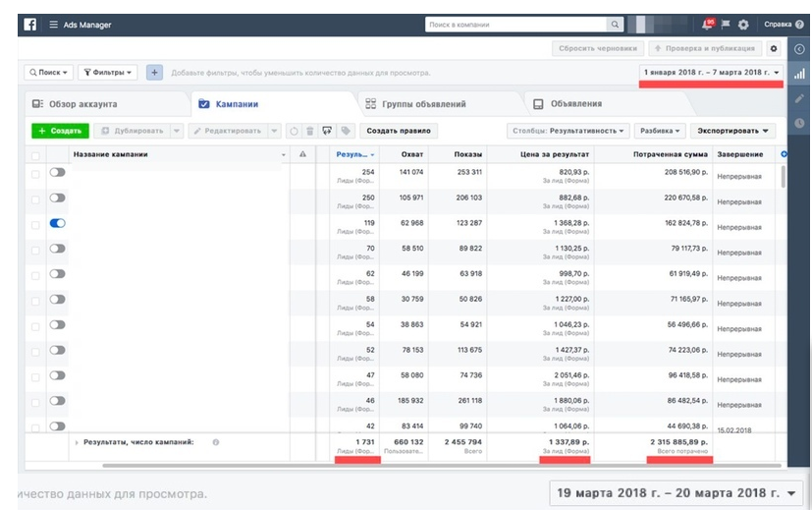Open date range 1 января – 7 марта 2018

pyautogui.click(x=711, y=73)
